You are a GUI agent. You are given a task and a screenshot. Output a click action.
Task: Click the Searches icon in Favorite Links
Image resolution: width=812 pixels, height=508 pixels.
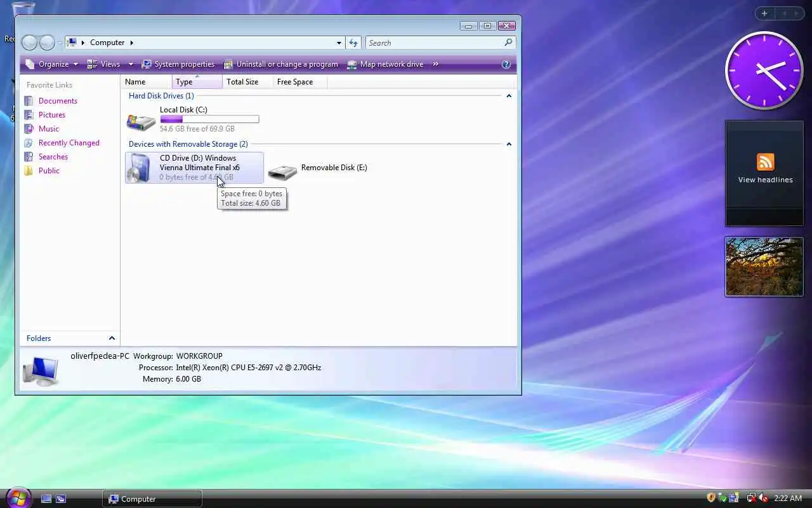pyautogui.click(x=29, y=157)
